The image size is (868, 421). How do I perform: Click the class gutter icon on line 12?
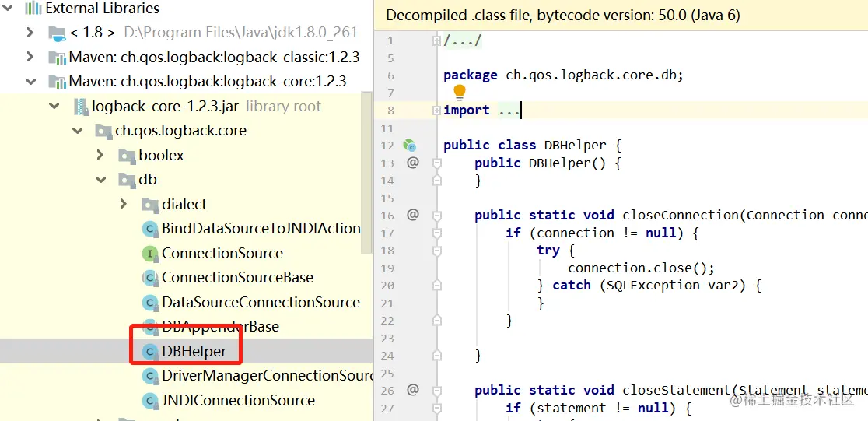pos(409,146)
